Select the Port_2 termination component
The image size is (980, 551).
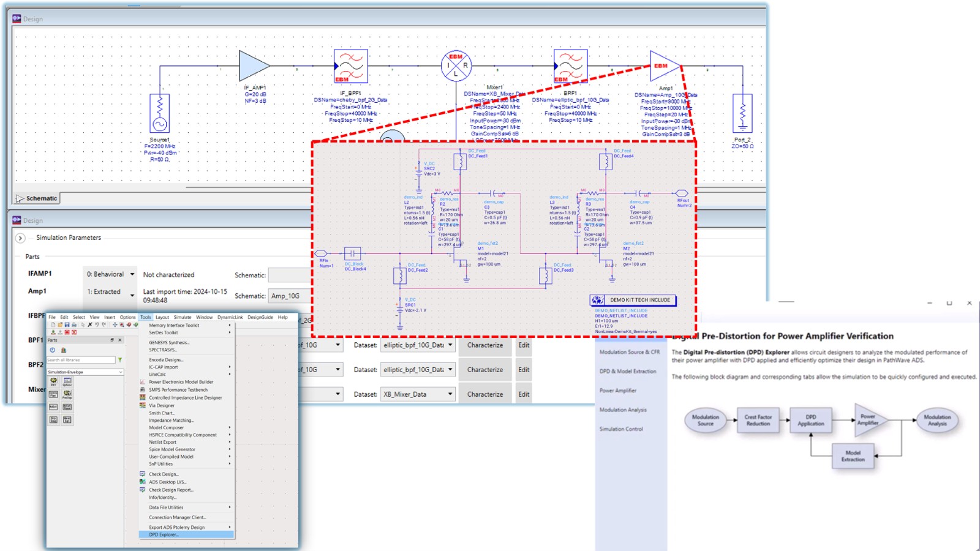742,113
